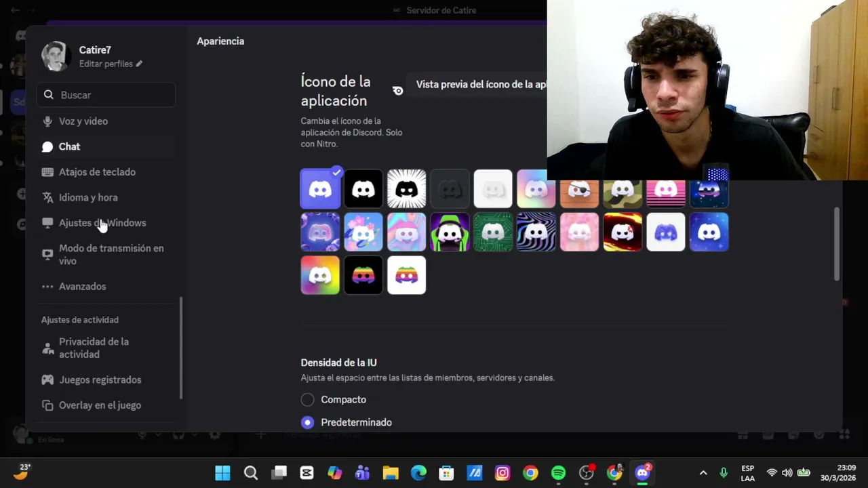
Task: Select the blue starry Discord app icon
Action: point(709,232)
